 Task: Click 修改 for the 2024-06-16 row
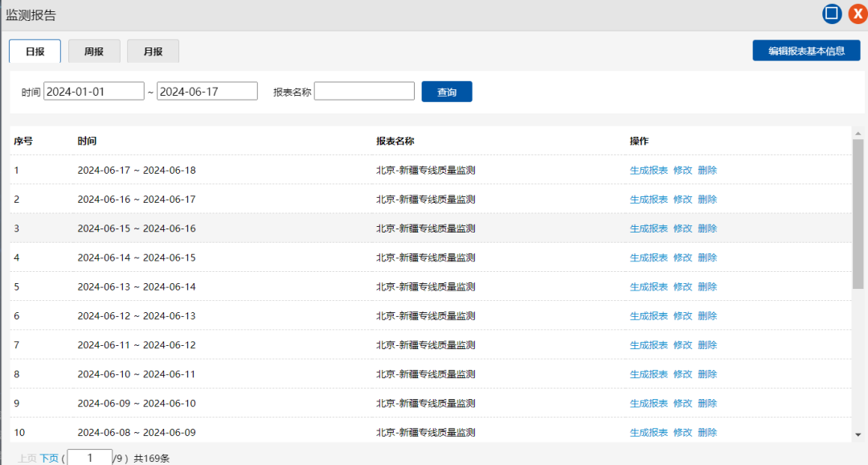682,200
